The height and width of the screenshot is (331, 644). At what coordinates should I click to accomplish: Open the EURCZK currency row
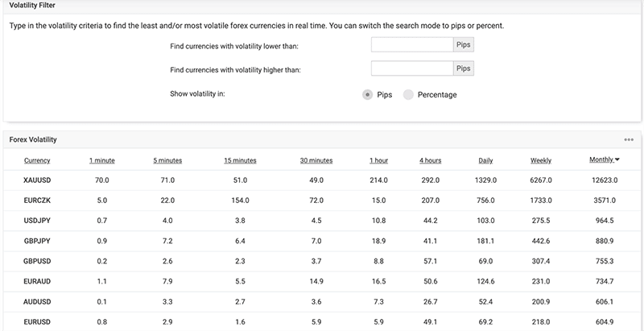[37, 200]
